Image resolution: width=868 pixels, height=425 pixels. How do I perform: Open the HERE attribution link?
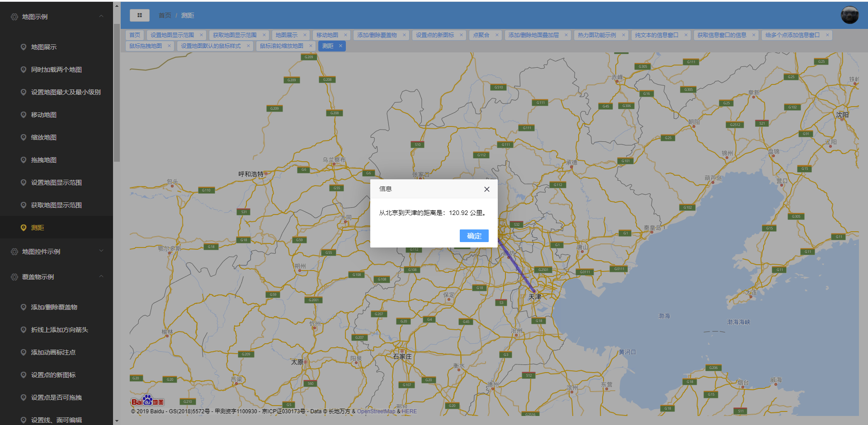tap(409, 411)
